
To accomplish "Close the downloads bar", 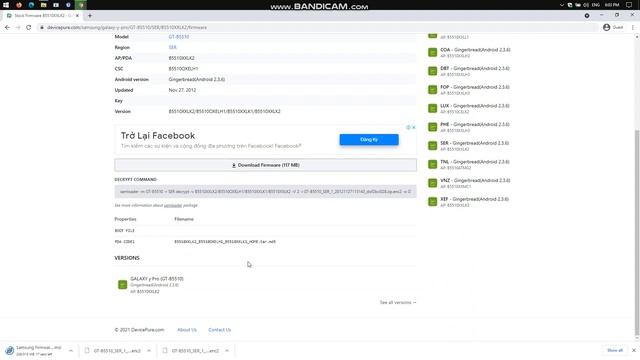I will (633, 351).
